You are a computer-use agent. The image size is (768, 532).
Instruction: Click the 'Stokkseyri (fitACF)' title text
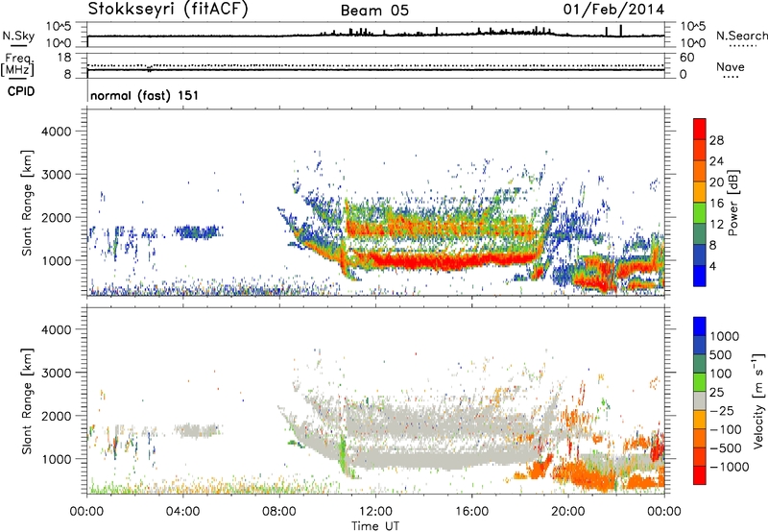click(168, 9)
